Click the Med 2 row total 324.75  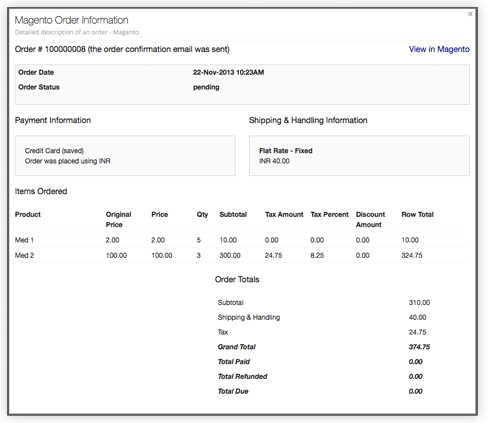click(x=412, y=255)
